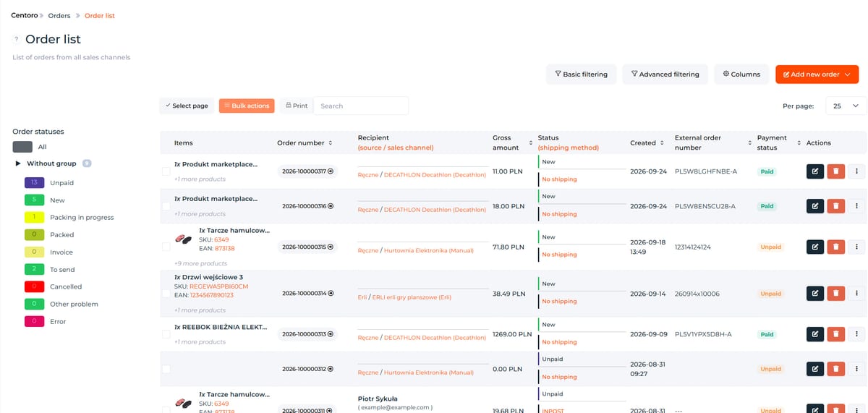Click the Print button

click(x=297, y=106)
